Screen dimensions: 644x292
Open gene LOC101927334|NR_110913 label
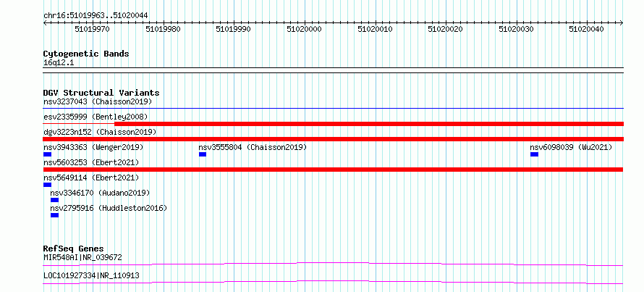[x=91, y=275]
